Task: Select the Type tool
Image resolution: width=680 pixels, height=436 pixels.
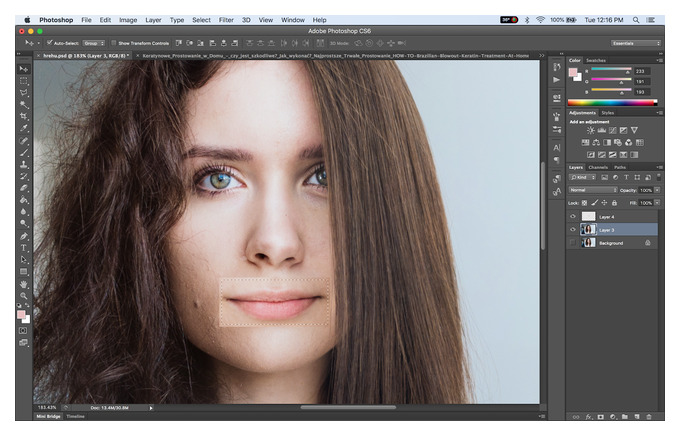Action: click(23, 248)
